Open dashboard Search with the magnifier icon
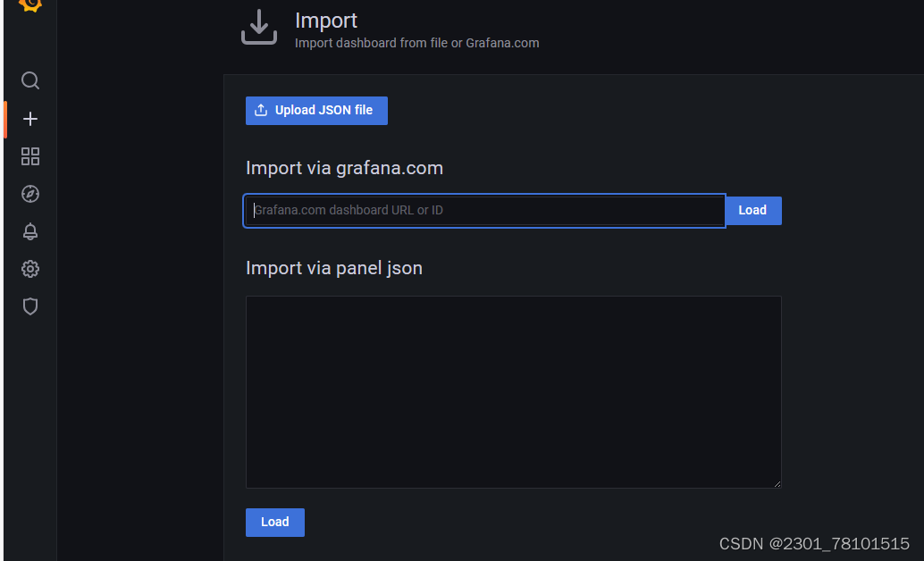Viewport: 924px width, 561px height. 29,80
